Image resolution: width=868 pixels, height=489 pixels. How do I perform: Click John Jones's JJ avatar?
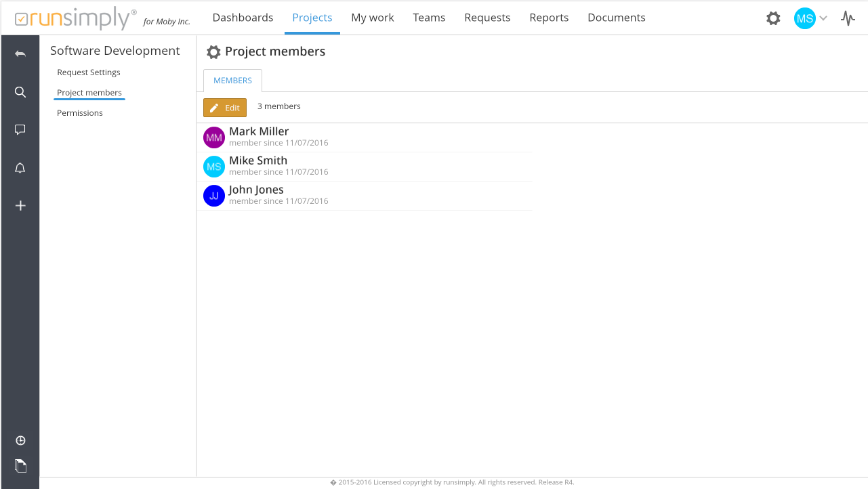pyautogui.click(x=214, y=196)
